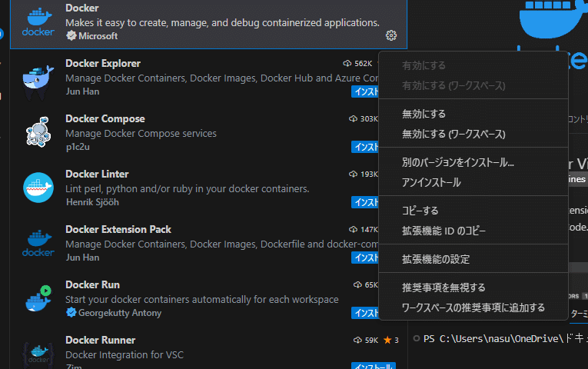The image size is (588, 369).
Task: Click Docker Run download count icon
Action: [x=357, y=284]
